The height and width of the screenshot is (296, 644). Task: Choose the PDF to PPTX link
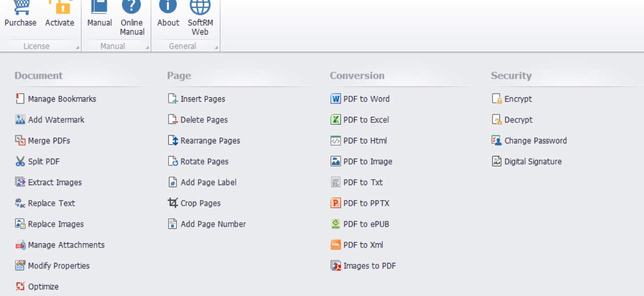367,203
